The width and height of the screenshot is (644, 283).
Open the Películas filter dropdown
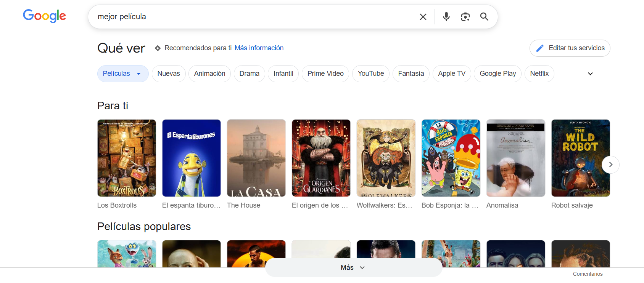(x=123, y=74)
